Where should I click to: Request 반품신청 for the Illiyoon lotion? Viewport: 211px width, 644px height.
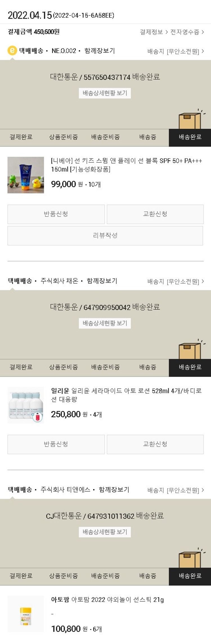pyautogui.click(x=56, y=444)
